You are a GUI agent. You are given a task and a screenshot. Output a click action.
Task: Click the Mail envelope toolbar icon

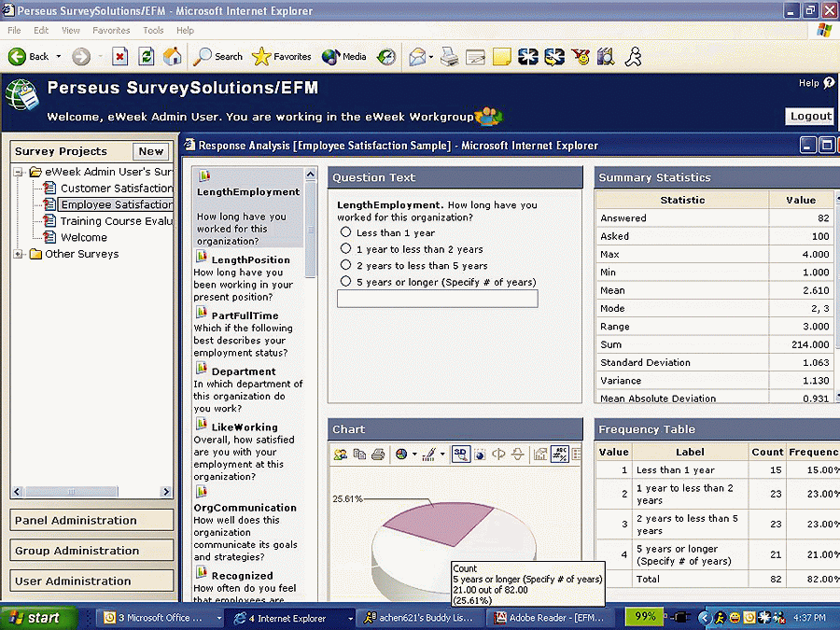[417, 56]
